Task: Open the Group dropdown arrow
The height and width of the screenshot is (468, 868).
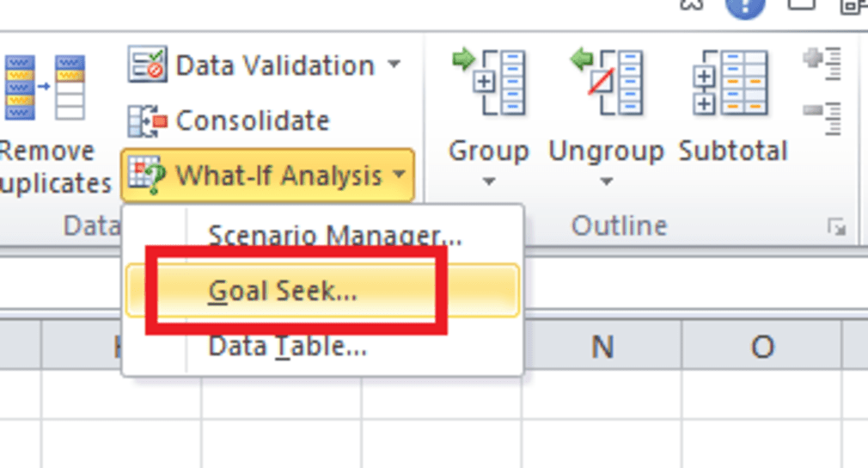Action: coord(486,182)
